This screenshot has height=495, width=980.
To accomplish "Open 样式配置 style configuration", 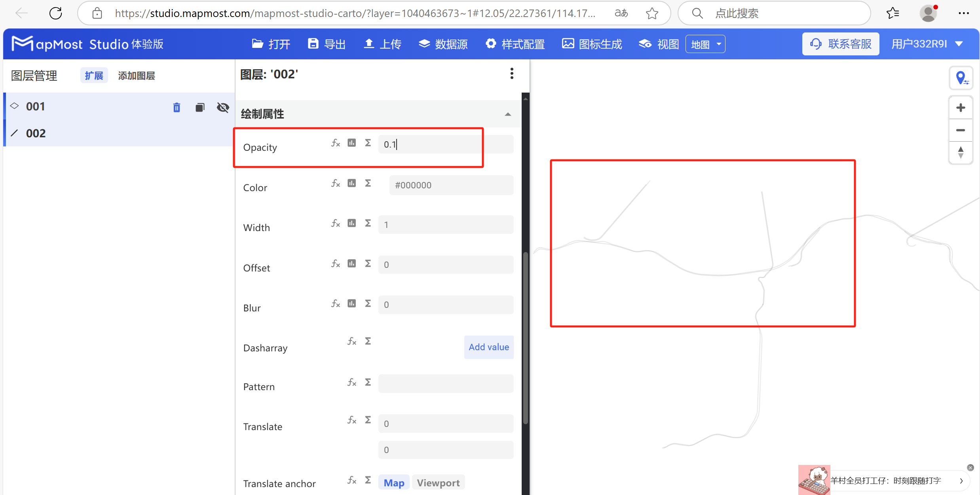I will (x=515, y=44).
